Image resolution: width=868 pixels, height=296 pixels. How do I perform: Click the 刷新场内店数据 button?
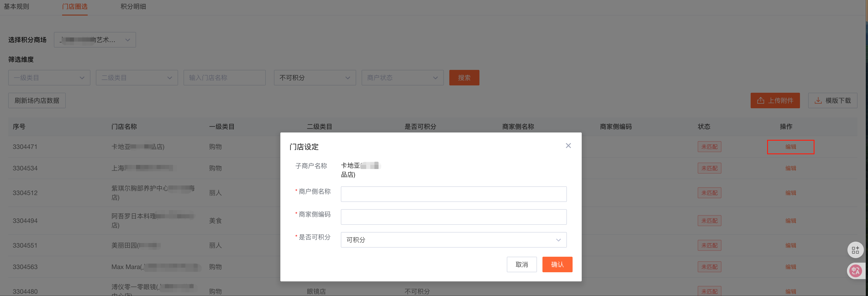(x=37, y=100)
